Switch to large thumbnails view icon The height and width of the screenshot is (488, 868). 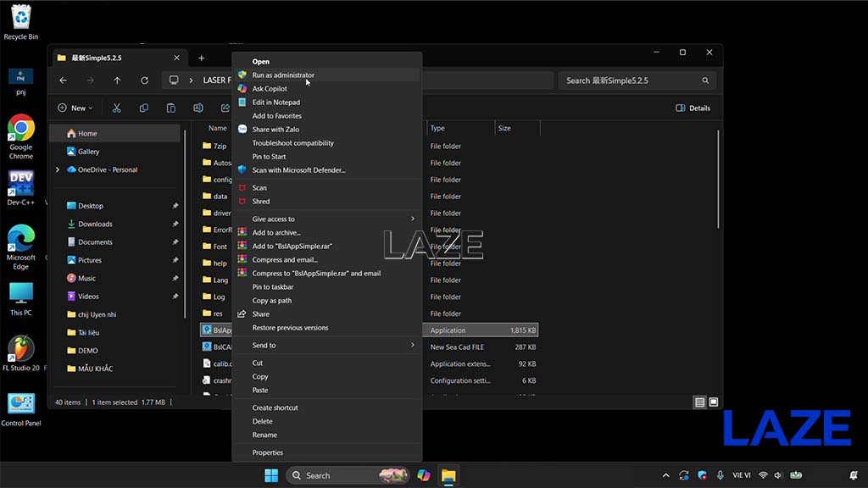[x=714, y=402]
